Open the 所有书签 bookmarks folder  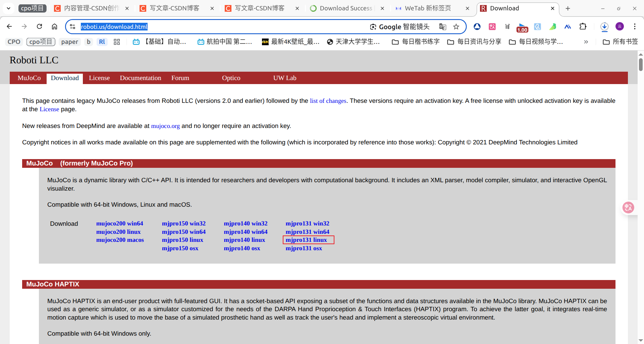coord(621,42)
